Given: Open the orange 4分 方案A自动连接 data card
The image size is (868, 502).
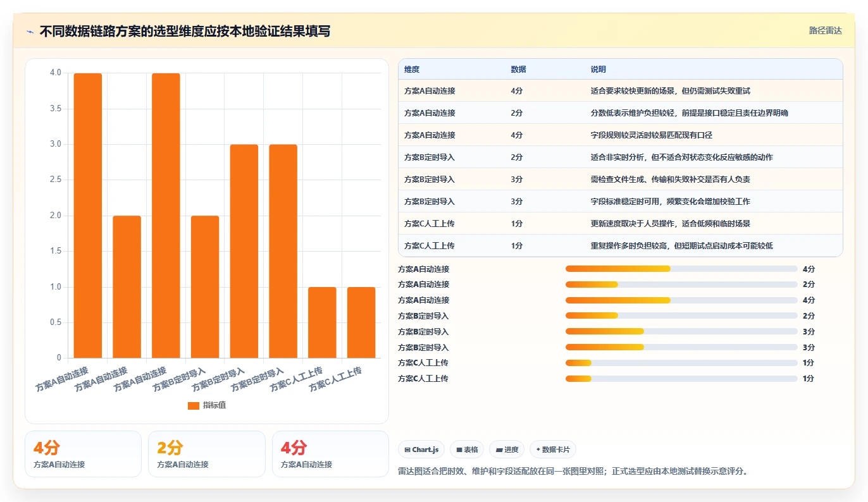Looking at the screenshot, I should 83,454.
